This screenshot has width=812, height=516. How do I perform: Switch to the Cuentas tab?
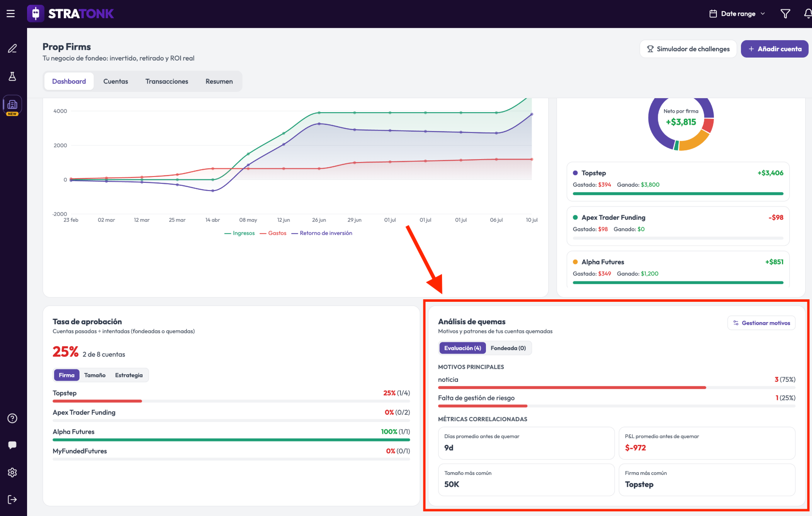[x=115, y=81]
